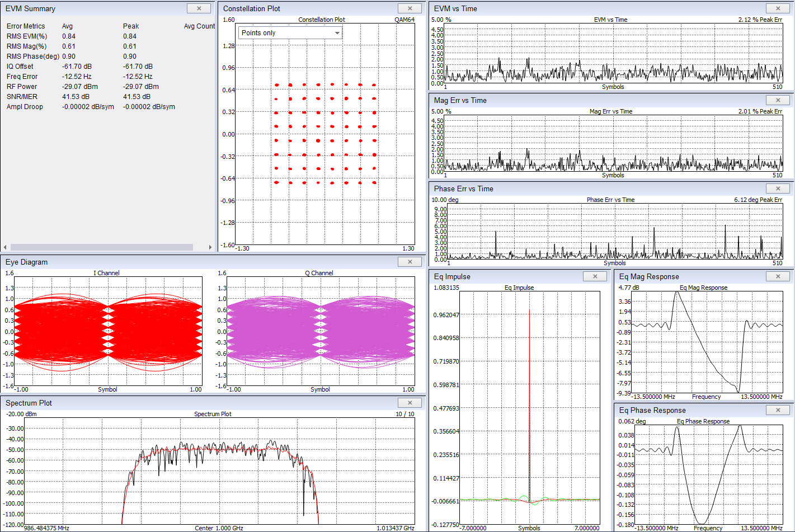Close the Eye Diagram panel
Image resolution: width=795 pixels, height=532 pixels.
[410, 262]
